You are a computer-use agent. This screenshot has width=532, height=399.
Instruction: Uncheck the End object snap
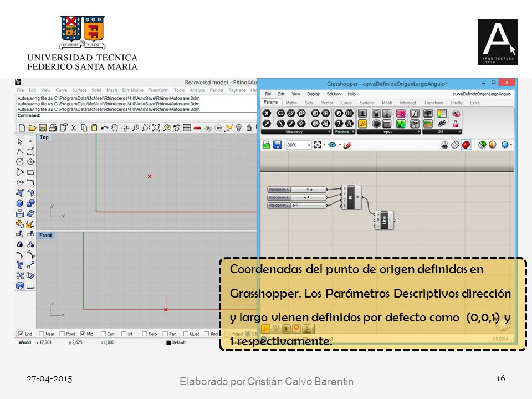21,334
